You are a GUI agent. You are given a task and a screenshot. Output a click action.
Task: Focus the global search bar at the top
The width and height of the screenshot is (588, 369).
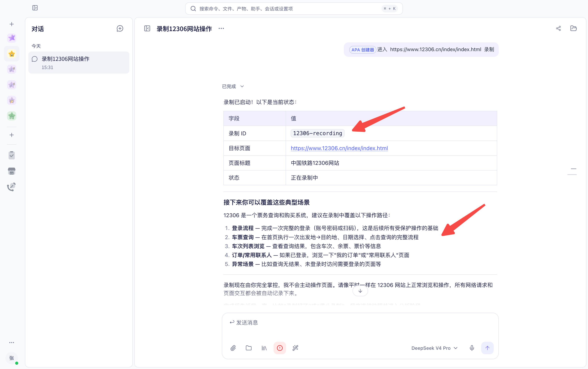294,9
